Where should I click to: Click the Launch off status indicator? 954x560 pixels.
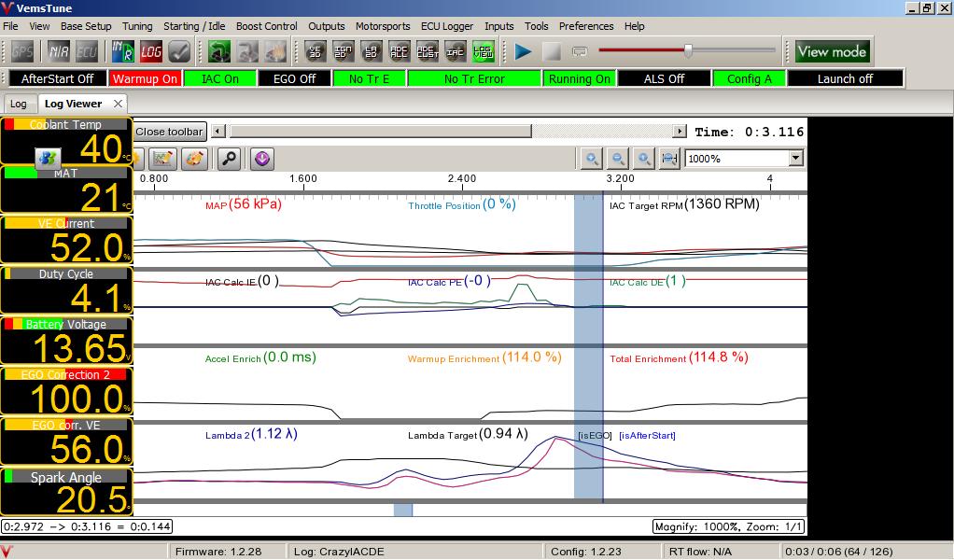click(x=845, y=78)
